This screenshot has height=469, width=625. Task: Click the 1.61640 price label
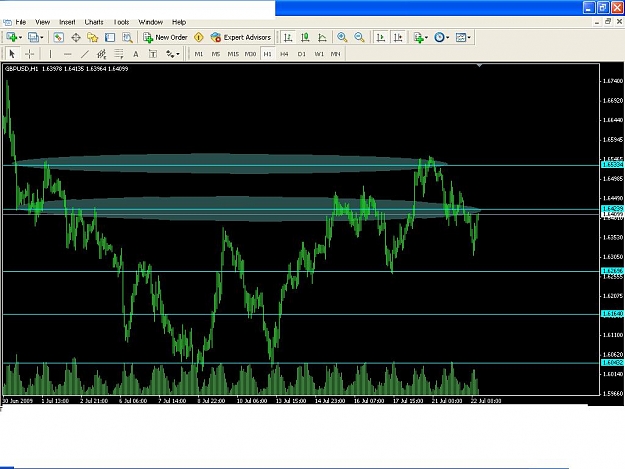pyautogui.click(x=612, y=314)
